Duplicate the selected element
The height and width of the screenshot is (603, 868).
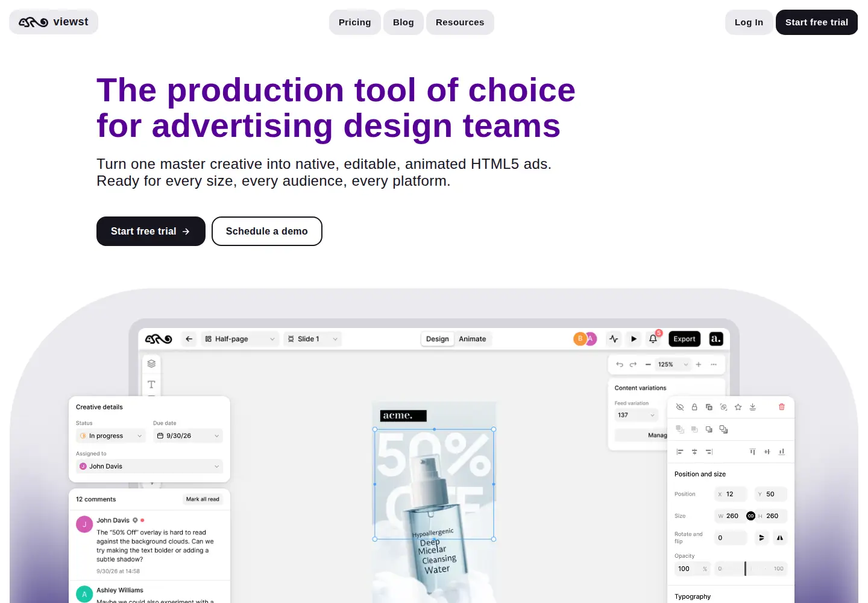(709, 407)
